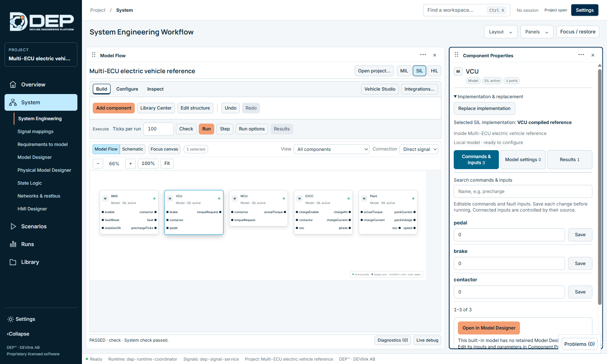Viewport: 607px width, 364px height.
Task: Switch simulation mode to MIL
Action: click(404, 71)
